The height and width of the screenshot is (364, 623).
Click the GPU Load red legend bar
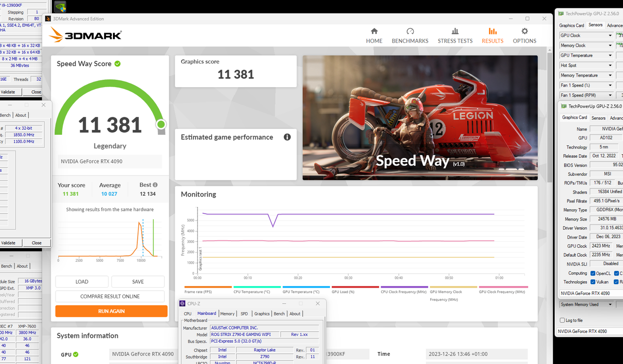coord(356,287)
